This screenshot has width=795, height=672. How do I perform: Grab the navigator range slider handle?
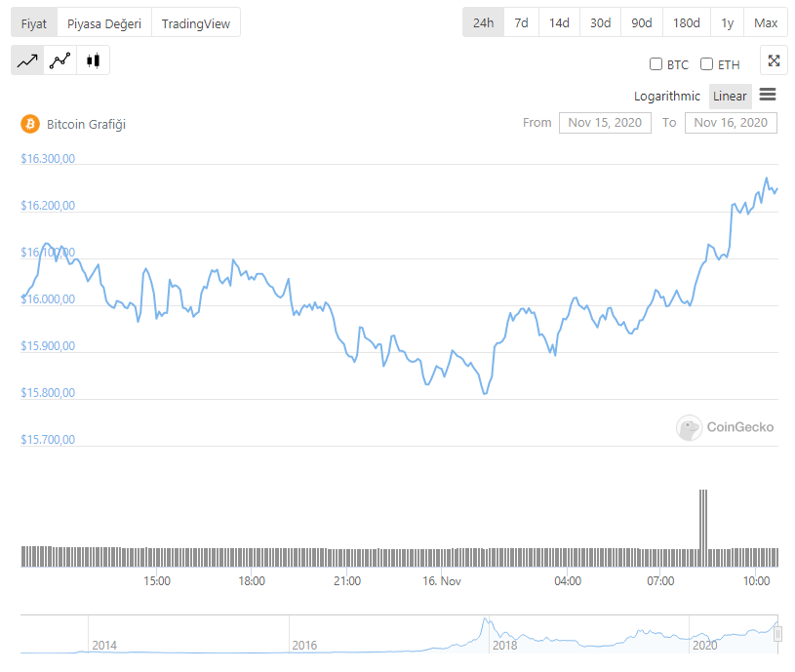(777, 634)
